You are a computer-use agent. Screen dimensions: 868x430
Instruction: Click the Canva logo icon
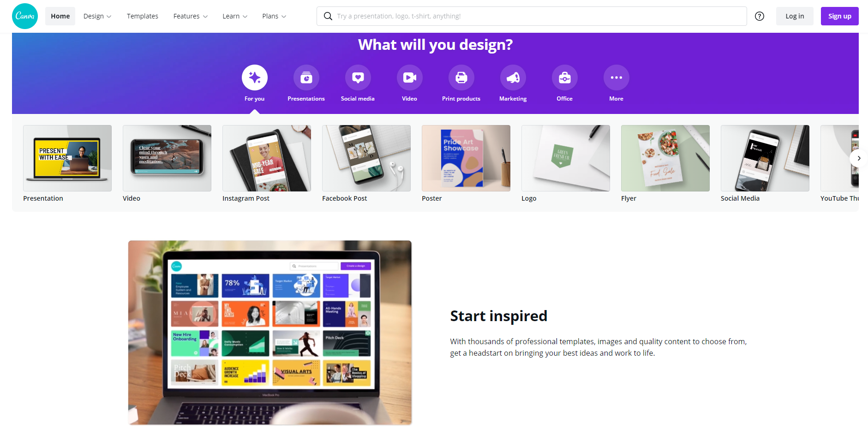(x=25, y=16)
